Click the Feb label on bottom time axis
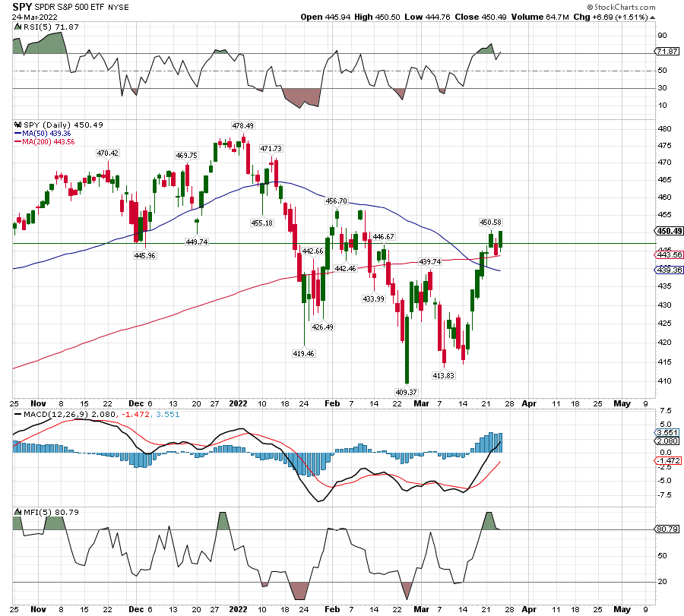 (332, 609)
